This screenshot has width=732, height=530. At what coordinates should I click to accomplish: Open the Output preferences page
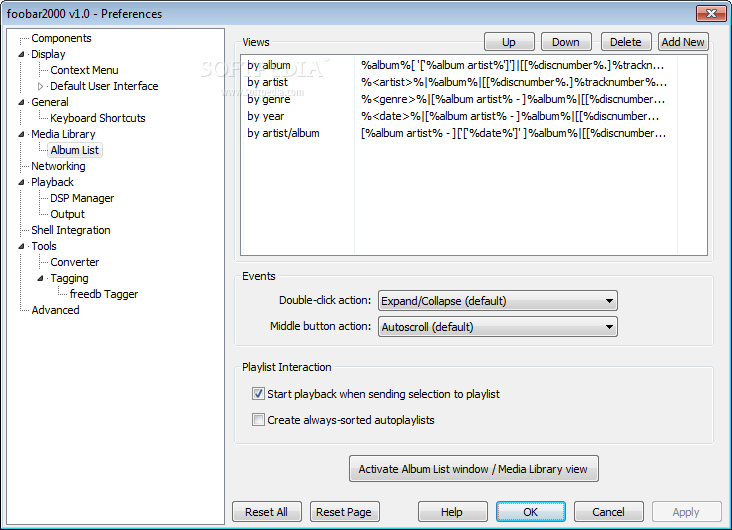[x=67, y=214]
